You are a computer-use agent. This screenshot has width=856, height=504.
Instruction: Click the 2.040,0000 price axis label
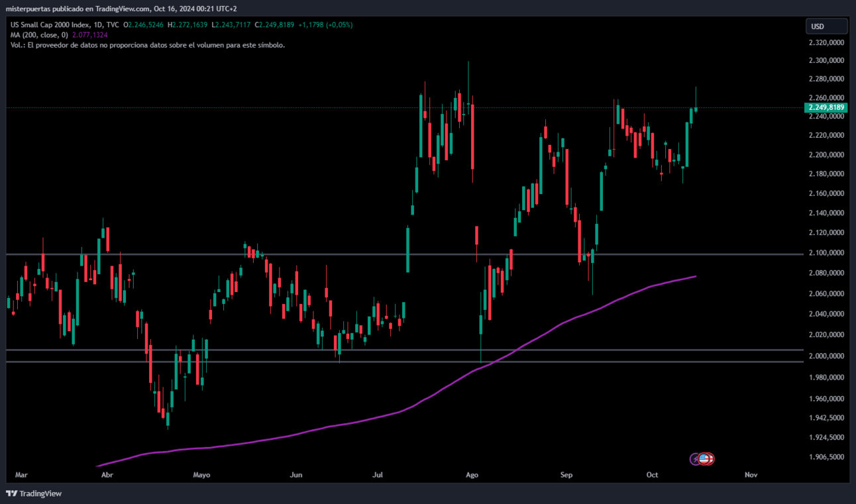[826, 314]
